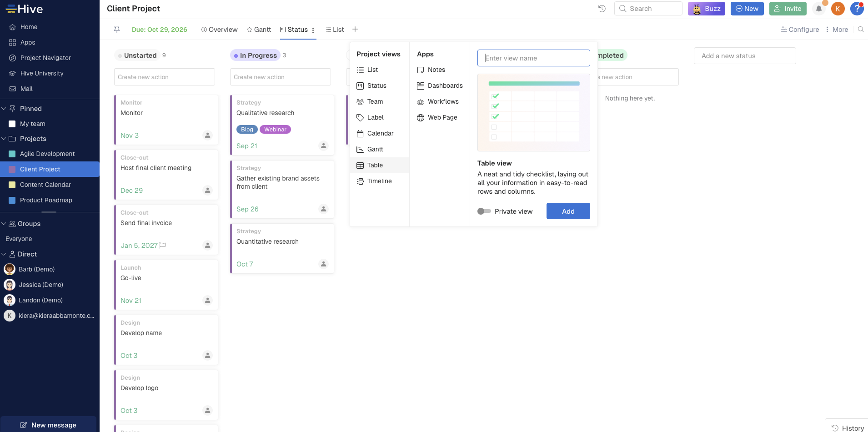Collapse the Projects section

[4, 139]
